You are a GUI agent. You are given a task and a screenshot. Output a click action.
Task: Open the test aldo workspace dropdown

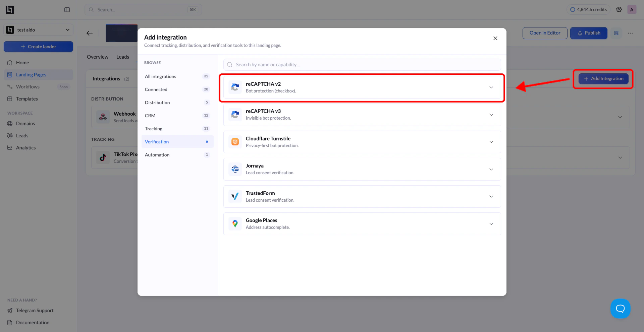point(39,30)
